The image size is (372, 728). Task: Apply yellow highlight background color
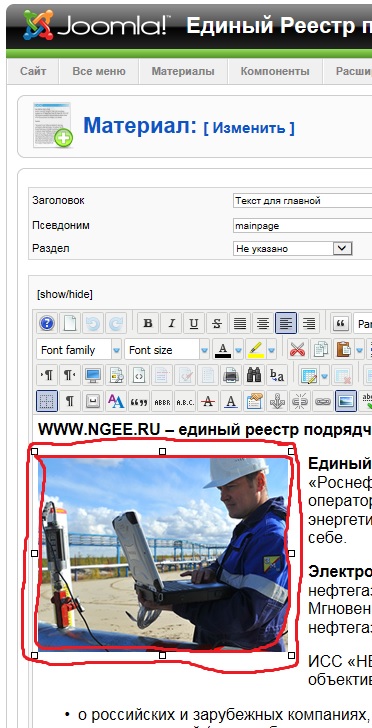[x=256, y=350]
